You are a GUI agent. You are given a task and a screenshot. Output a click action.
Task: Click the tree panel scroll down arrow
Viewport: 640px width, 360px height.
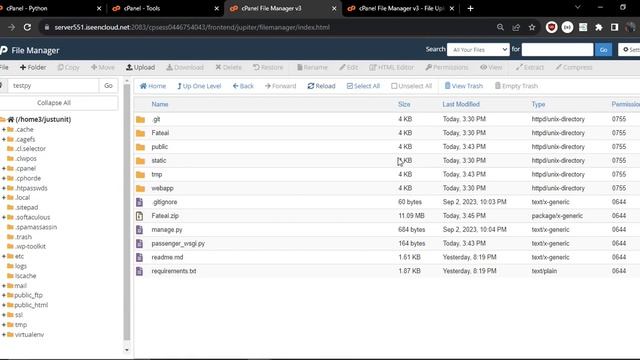(x=127, y=350)
